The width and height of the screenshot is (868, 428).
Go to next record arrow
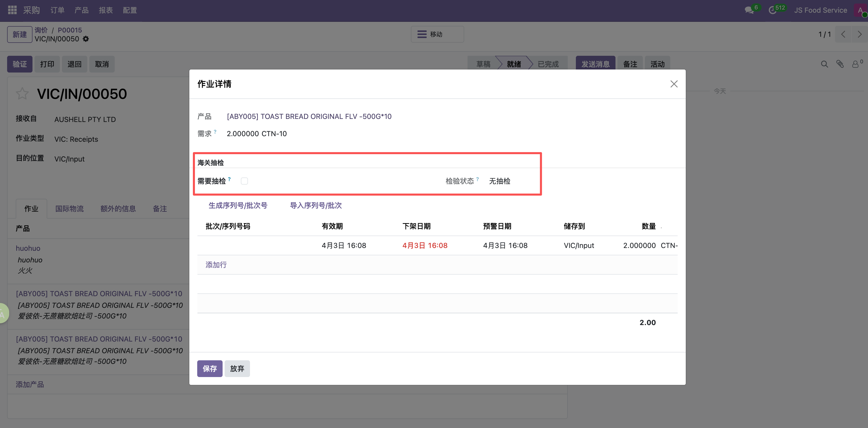[859, 34]
